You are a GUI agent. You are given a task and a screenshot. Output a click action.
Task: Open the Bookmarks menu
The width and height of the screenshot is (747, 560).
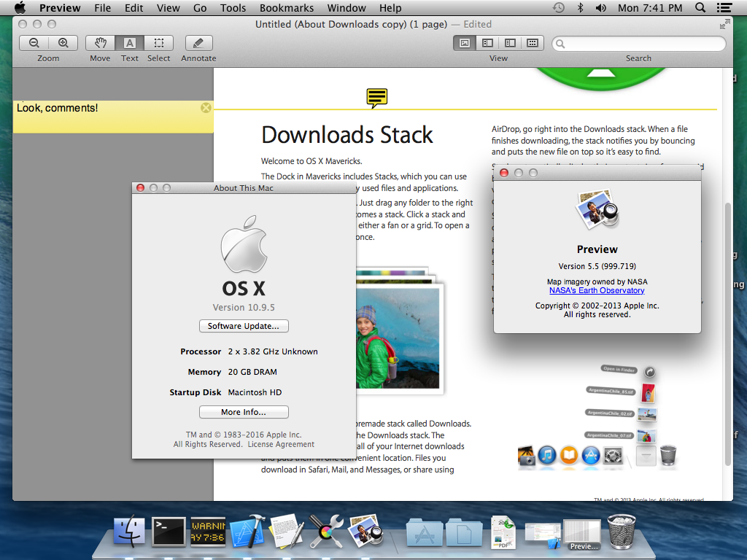coord(286,7)
